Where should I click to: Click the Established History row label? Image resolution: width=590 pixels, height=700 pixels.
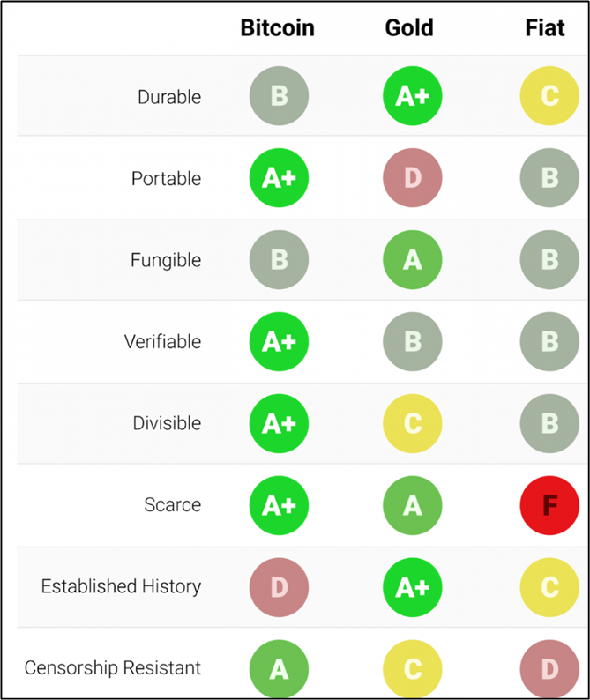point(121,586)
